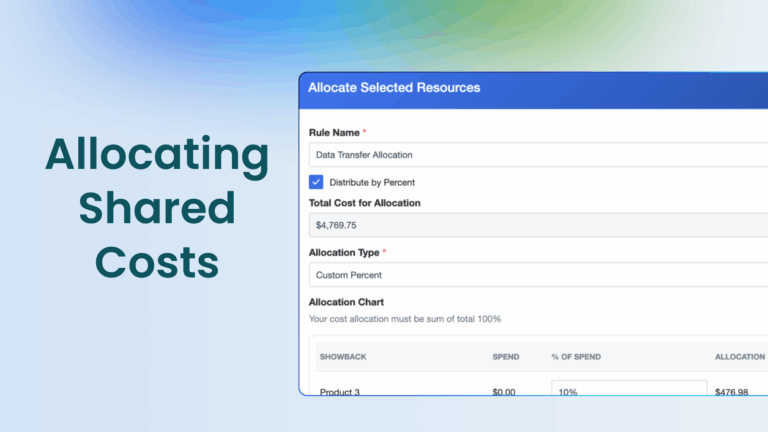This screenshot has height=432, width=768.
Task: Sort by the SPEND column header
Action: coord(506,357)
